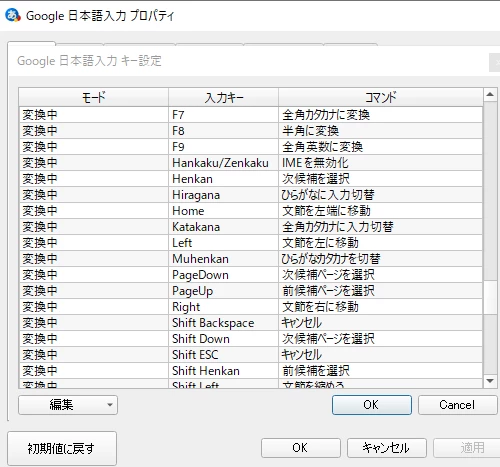Image resolution: width=500 pixels, height=467 pixels.
Task: Click 次候補ページを選択 in the Shift Down row
Action: point(381,339)
